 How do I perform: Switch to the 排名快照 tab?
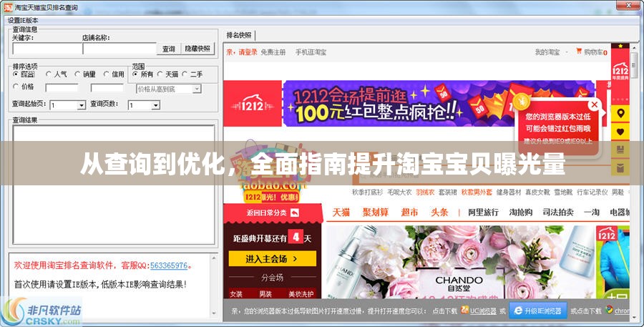coord(239,35)
